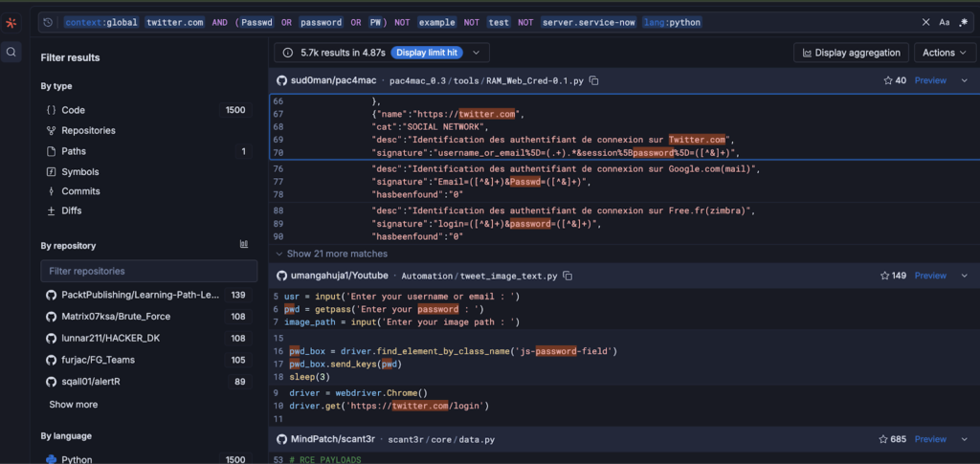Click the tools path segment
The width and height of the screenshot is (980, 464).
[x=466, y=81]
